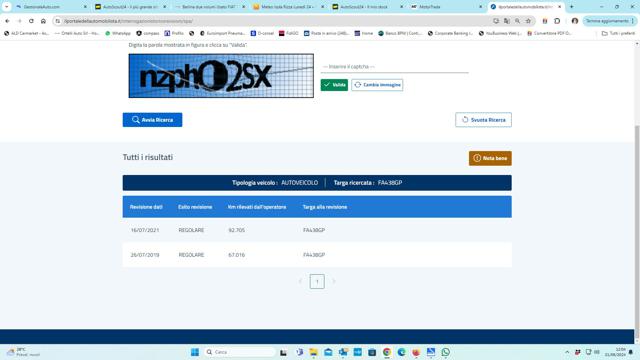Clear the form with Svuota Ricerca
640x360 pixels.
pos(483,120)
